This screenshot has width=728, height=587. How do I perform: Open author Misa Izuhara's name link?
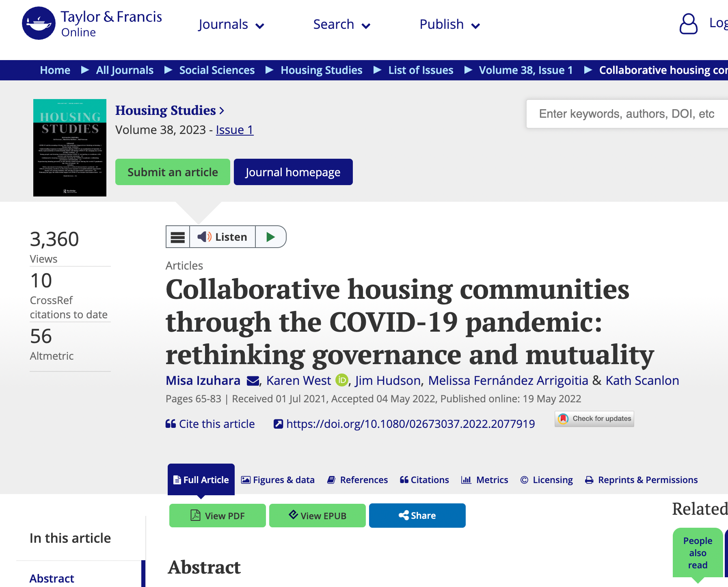(x=203, y=380)
